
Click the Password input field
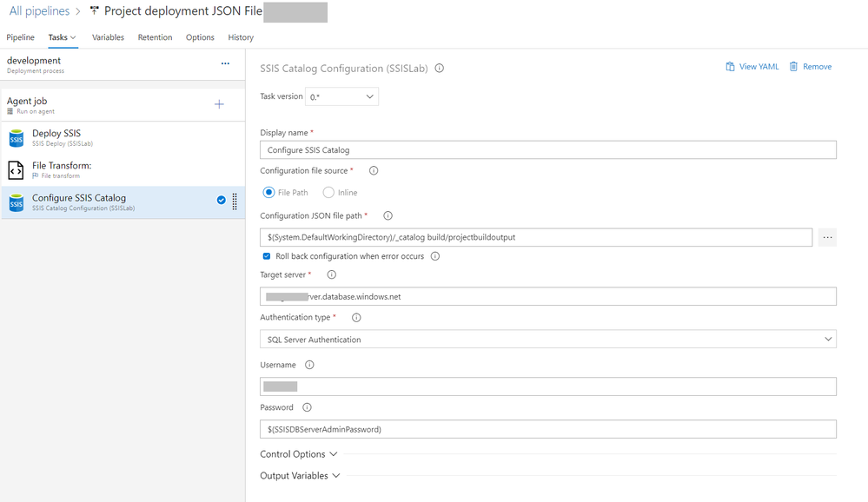point(547,428)
